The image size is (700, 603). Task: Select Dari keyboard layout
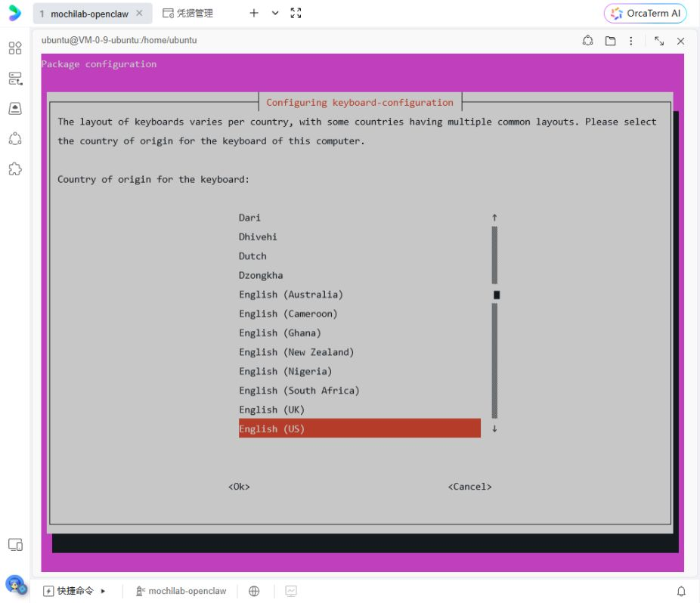coord(359,218)
